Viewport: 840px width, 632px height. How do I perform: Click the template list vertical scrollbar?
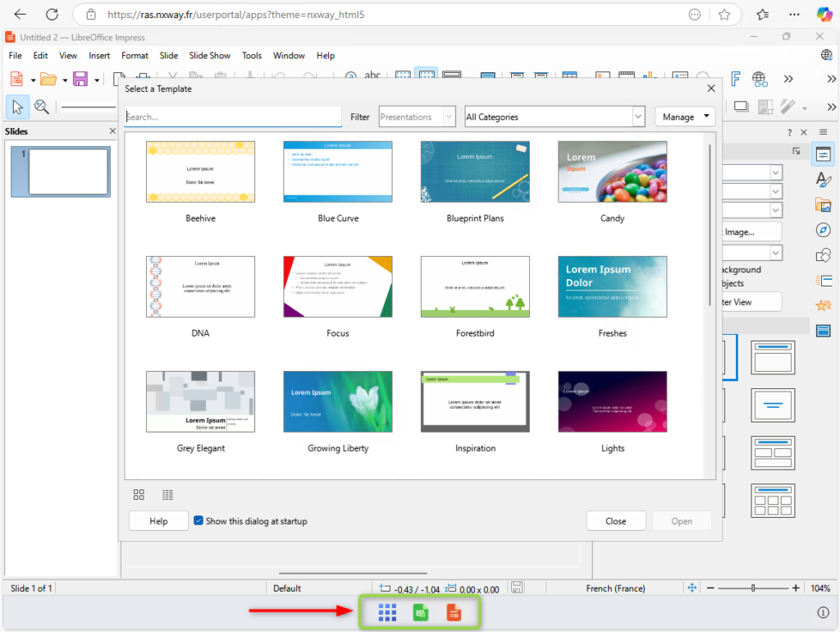click(710, 225)
